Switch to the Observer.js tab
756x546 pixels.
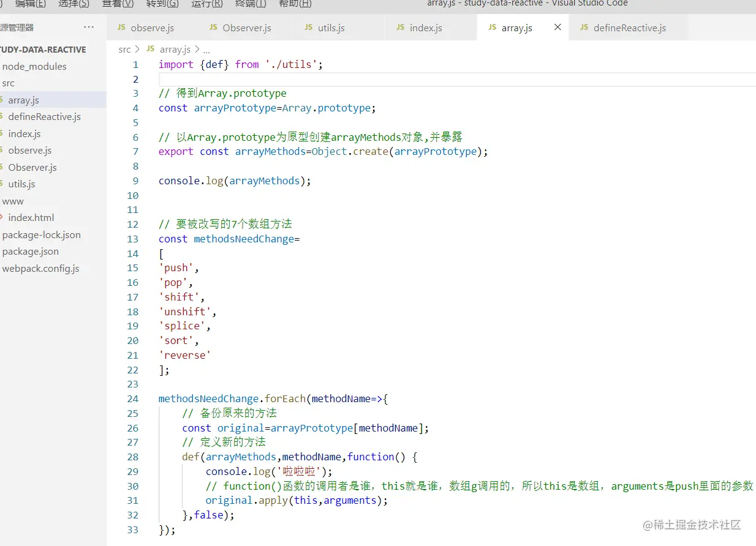(x=247, y=28)
